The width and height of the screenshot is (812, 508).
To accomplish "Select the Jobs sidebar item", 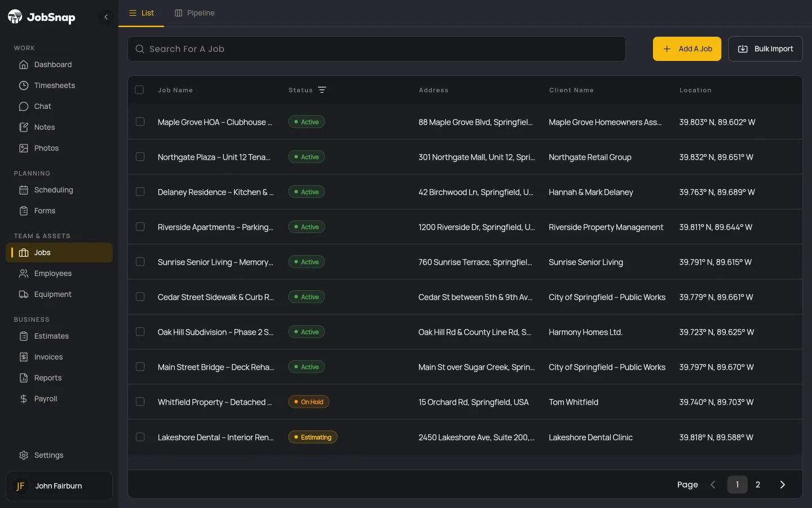I will [x=59, y=252].
